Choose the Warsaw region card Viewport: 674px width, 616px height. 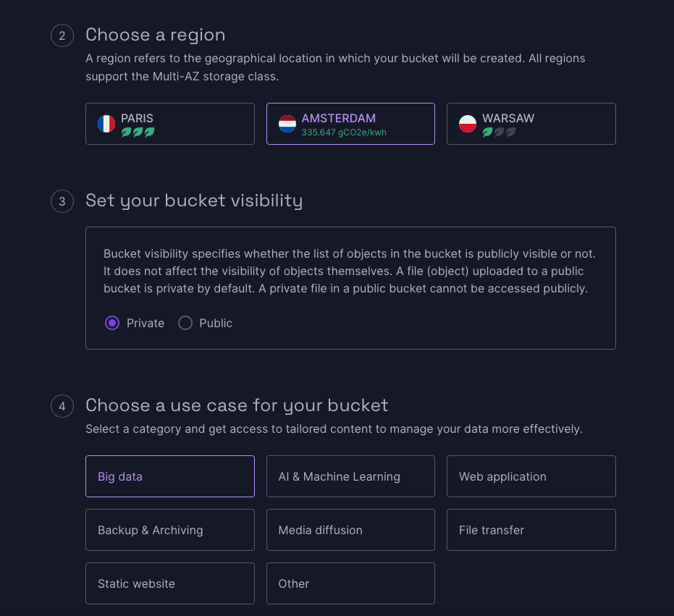pyautogui.click(x=531, y=124)
